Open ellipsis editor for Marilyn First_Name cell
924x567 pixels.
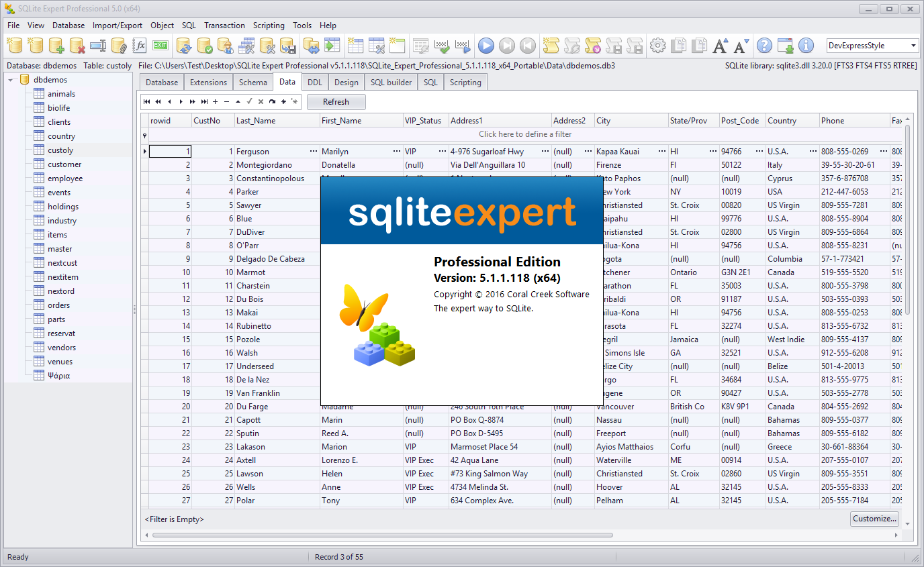click(397, 152)
